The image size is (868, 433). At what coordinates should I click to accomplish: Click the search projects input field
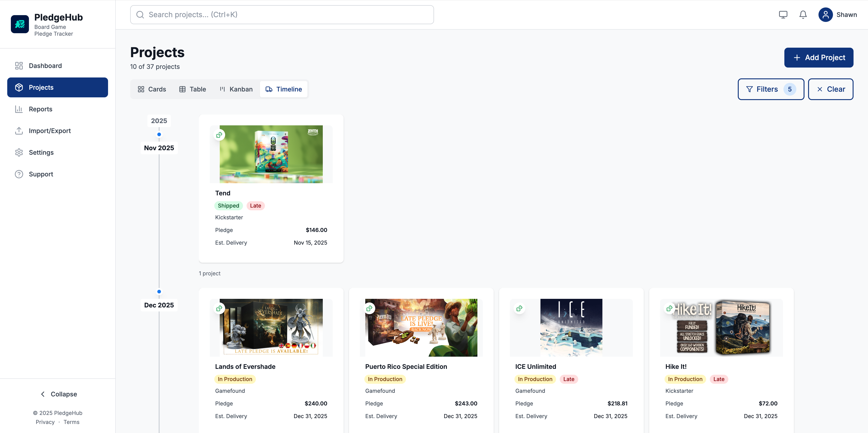pos(282,14)
